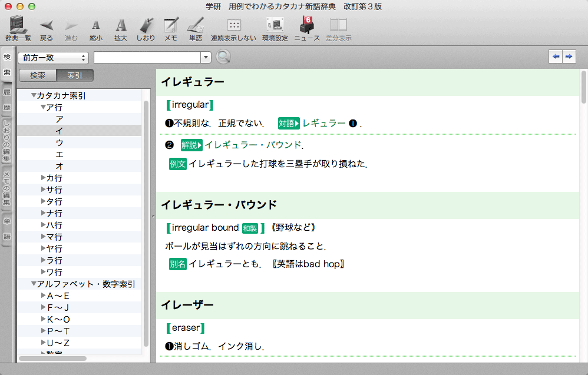The image size is (588, 375).
Task: Open the 前方一致 match-type dropdown
Action: [53, 58]
